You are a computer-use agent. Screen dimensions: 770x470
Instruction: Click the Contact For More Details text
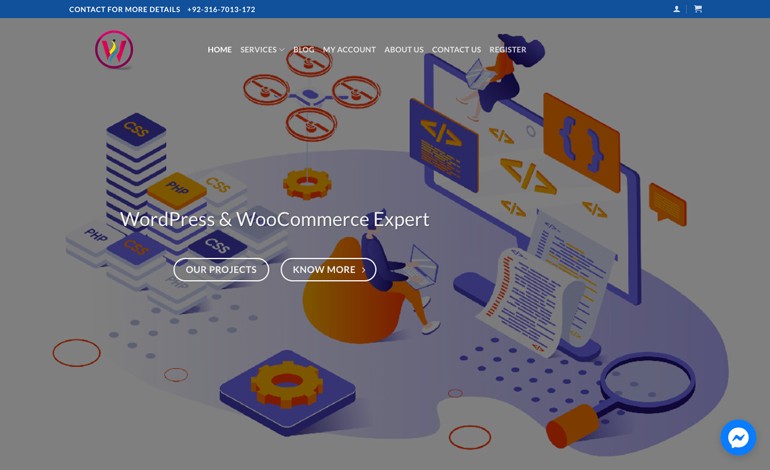(x=124, y=9)
